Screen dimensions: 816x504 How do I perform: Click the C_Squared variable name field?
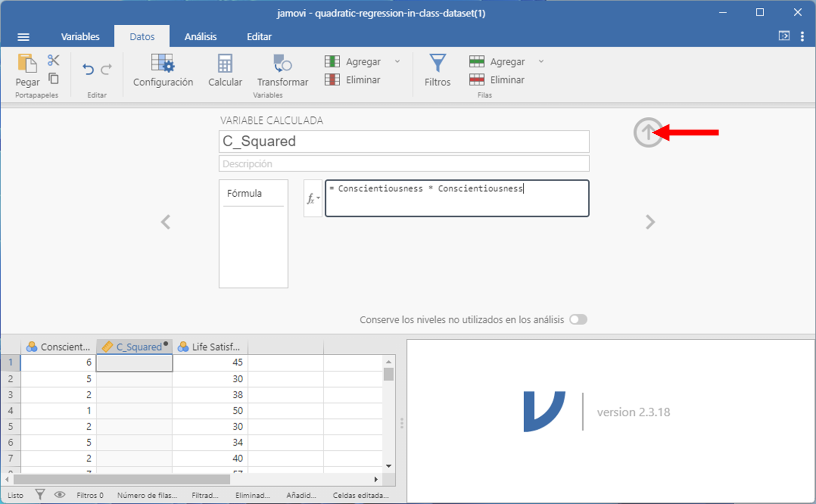click(404, 142)
